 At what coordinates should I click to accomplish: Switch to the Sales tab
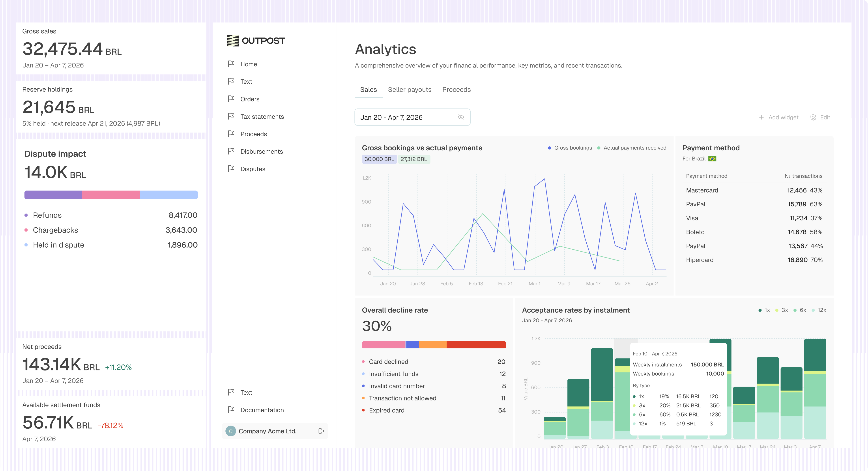368,90
